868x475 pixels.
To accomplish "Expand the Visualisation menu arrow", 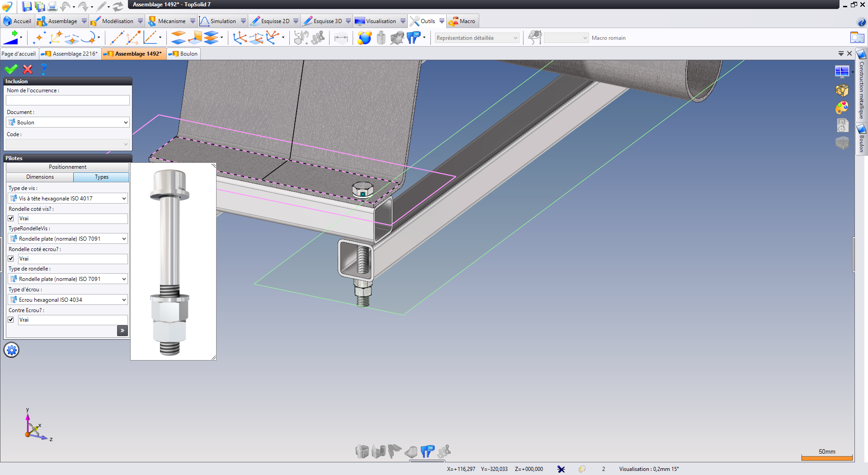I will coord(403,21).
